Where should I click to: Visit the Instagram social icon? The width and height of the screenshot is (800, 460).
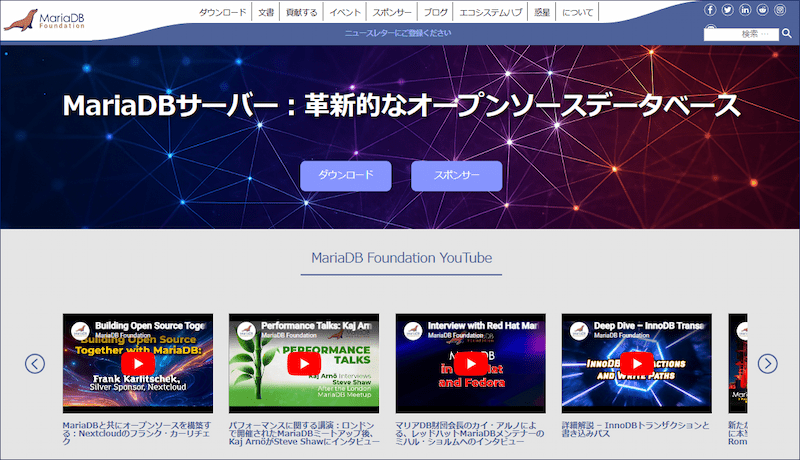[780, 10]
